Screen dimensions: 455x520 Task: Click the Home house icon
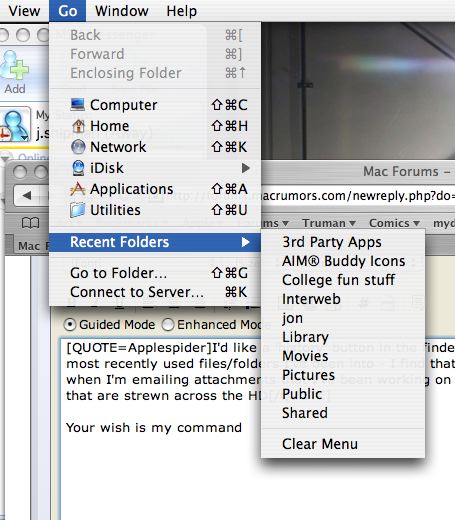[x=78, y=126]
